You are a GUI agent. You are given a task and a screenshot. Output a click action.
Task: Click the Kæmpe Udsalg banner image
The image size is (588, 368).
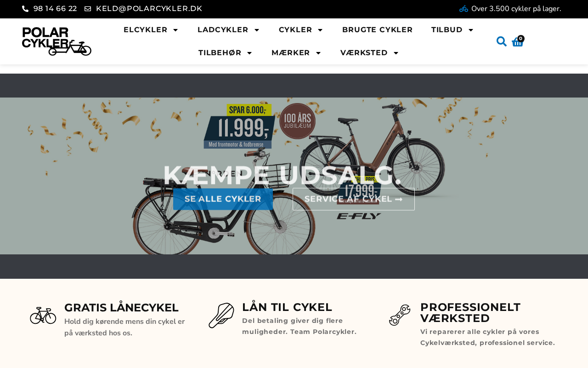tap(294, 176)
